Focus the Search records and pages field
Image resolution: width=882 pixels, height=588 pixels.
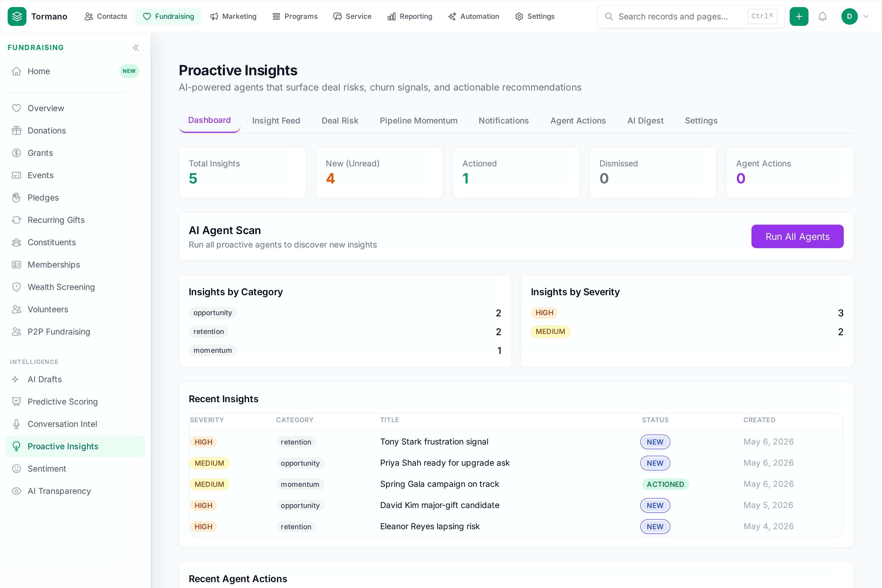coord(691,16)
